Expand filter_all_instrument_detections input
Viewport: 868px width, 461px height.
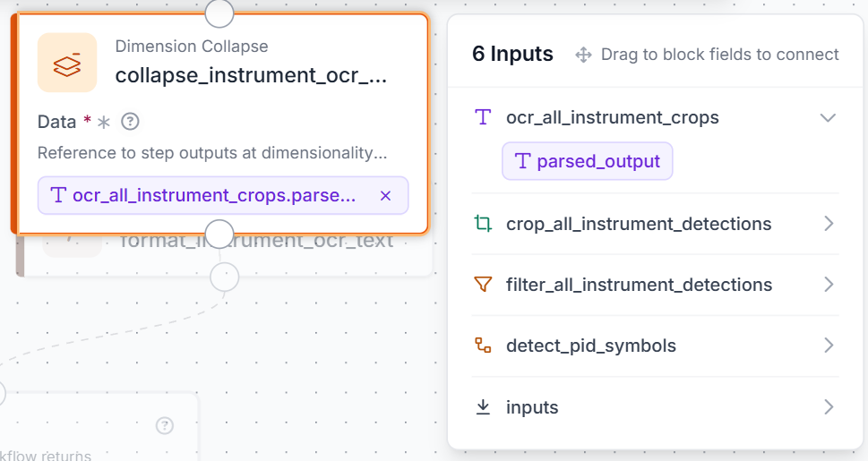(x=829, y=285)
